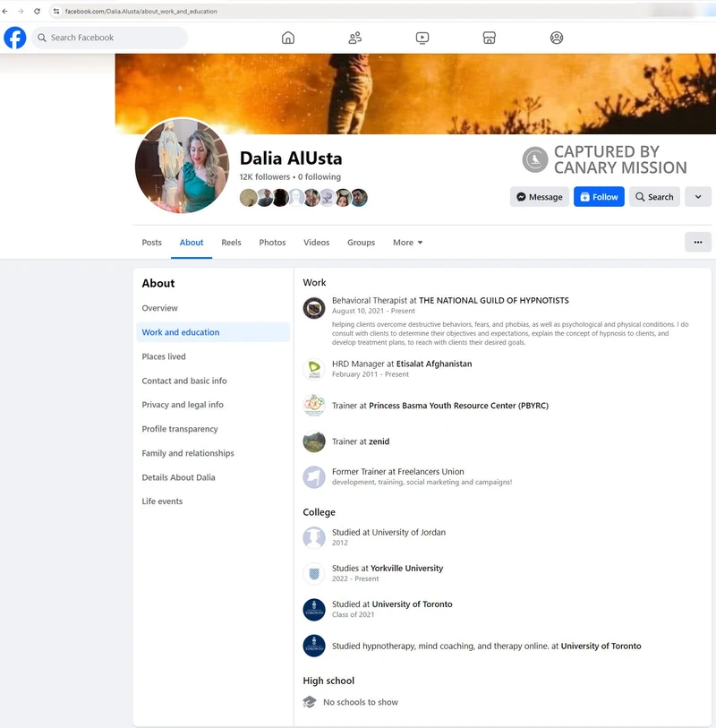Click the 'No schools to show' text
716x728 pixels.
(361, 702)
